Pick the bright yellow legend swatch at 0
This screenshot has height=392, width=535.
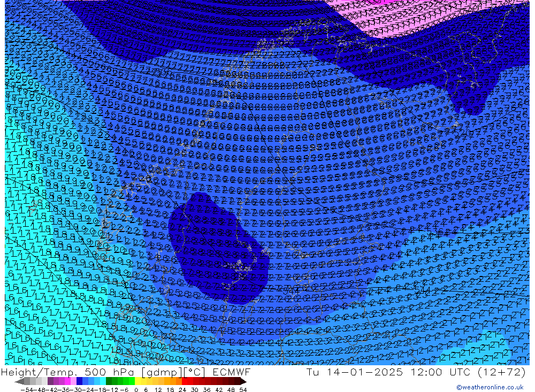click(x=137, y=381)
